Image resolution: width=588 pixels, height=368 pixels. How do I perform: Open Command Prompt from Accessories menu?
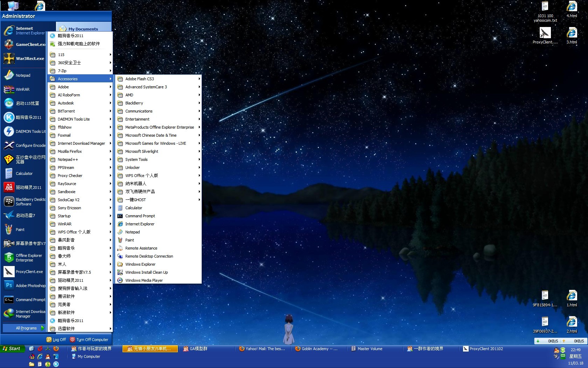pos(159,216)
